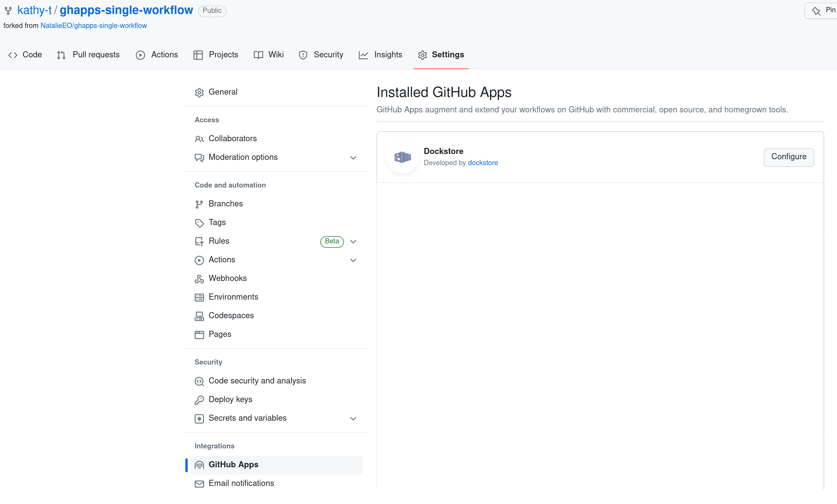Click the Codespaces icon in sidebar
This screenshot has height=504, width=837.
click(x=199, y=316)
